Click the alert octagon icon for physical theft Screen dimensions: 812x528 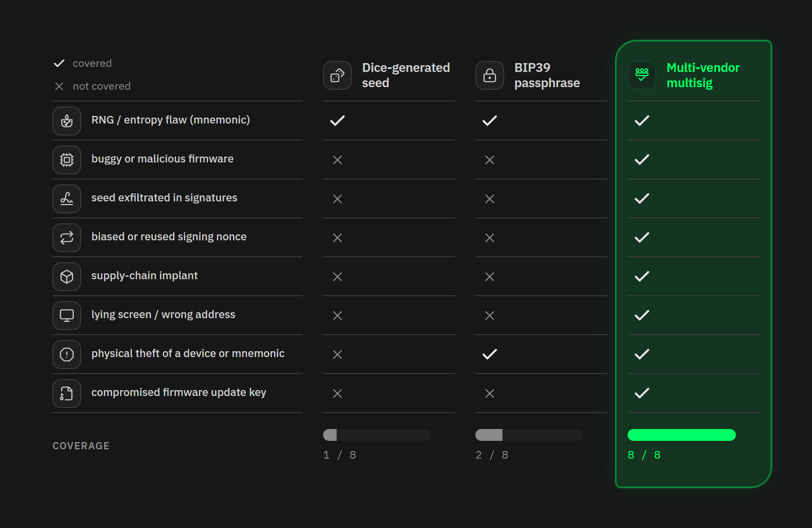[67, 355]
